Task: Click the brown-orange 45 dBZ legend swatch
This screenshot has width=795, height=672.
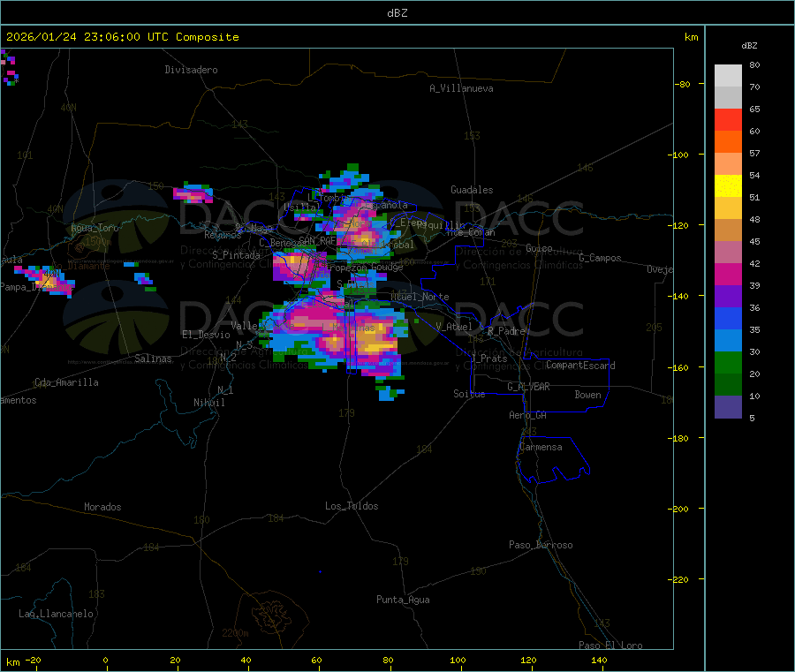Action: pyautogui.click(x=728, y=230)
